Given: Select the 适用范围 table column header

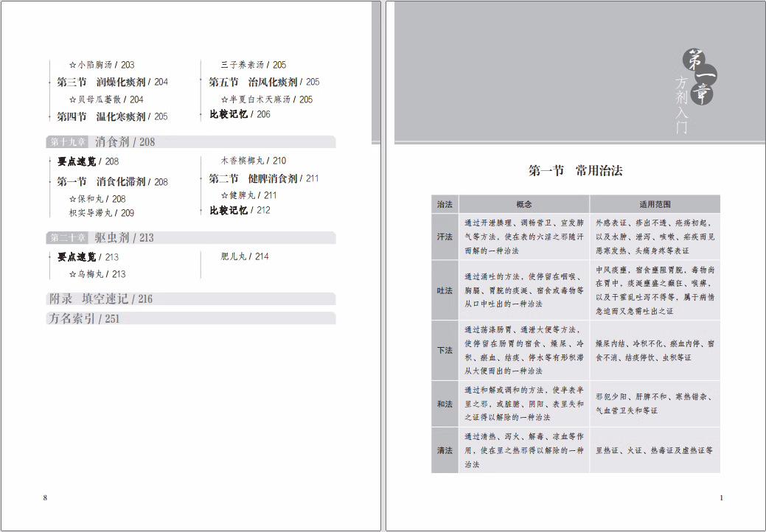Looking at the screenshot, I should tap(654, 204).
